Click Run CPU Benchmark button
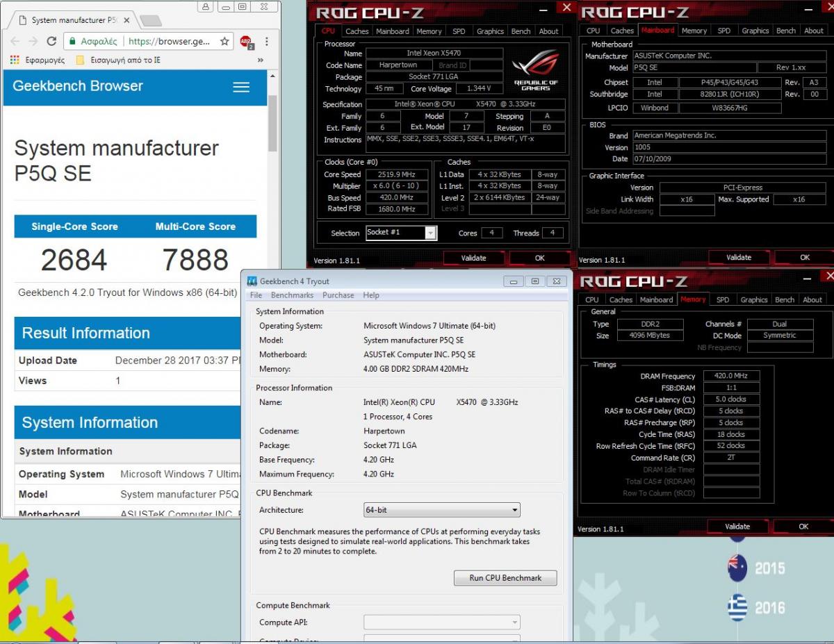This screenshot has height=644, width=834. 505,578
